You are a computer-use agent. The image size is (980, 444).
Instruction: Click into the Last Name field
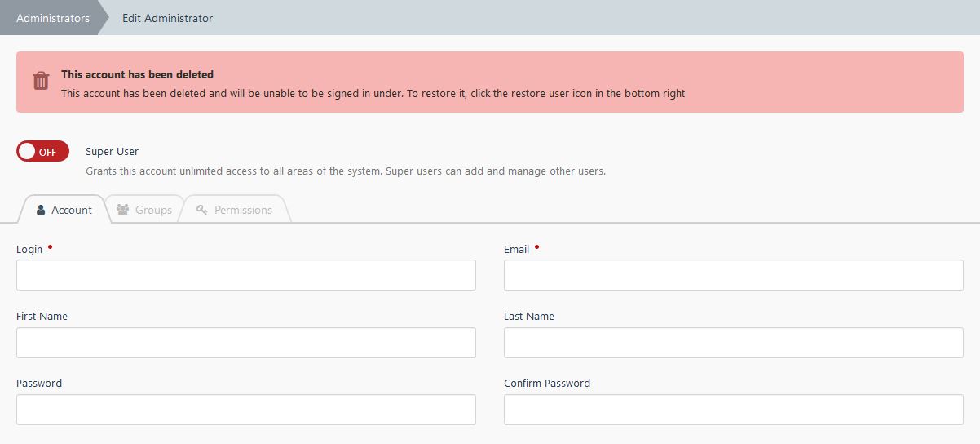[x=734, y=343]
